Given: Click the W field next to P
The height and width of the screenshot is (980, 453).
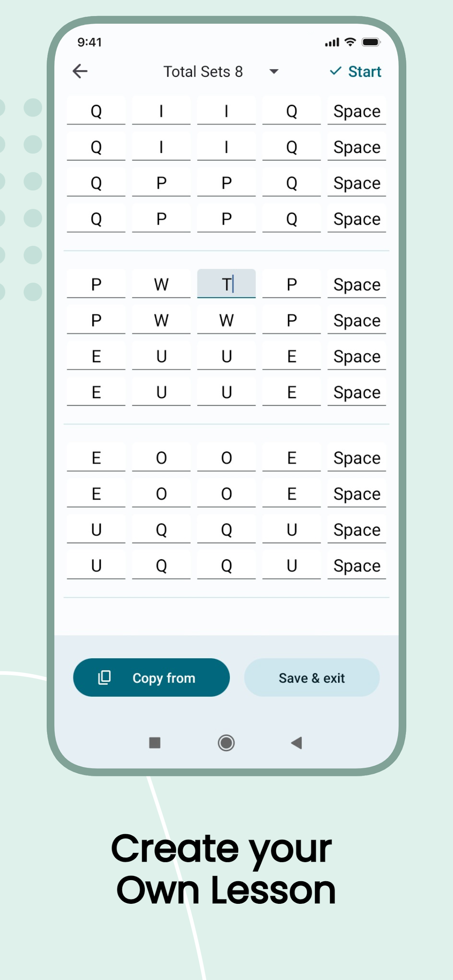Looking at the screenshot, I should click(161, 284).
